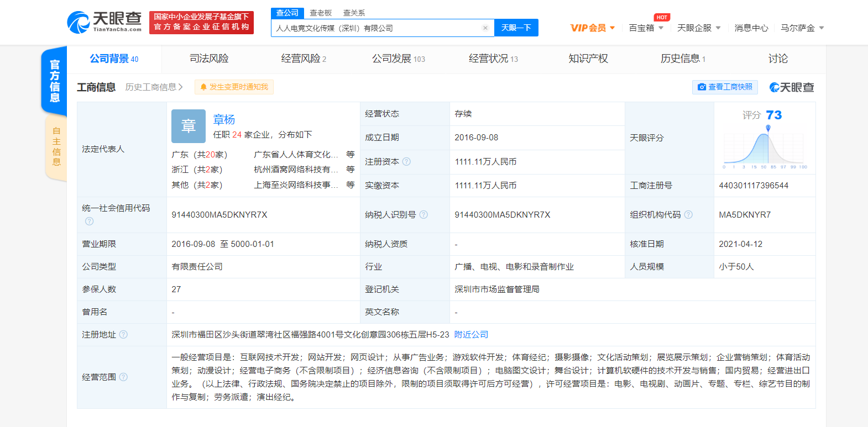Screen dimensions: 868x427
Task: Click 等 link in 浙江 row
Action: click(350, 170)
